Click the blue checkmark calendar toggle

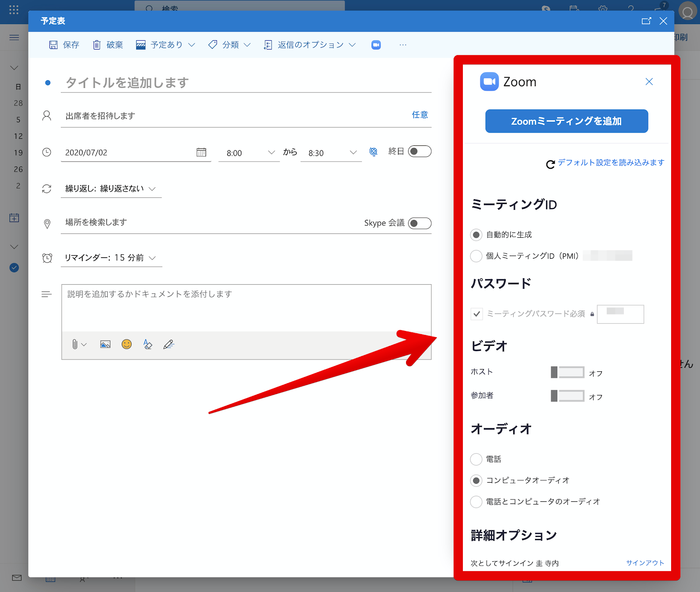[x=14, y=268]
